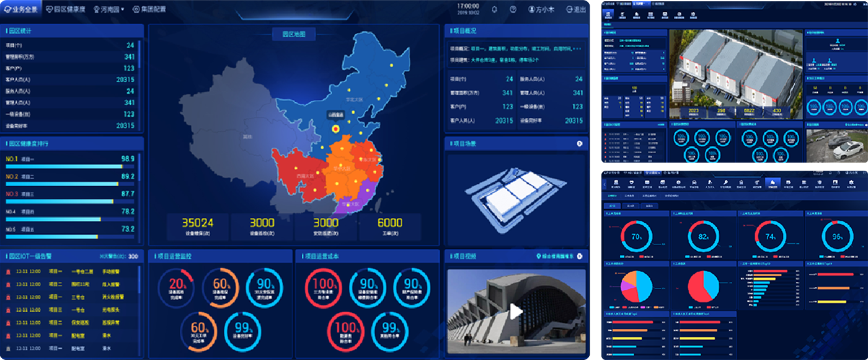The image size is (868, 360).
Task: Open the help question-mark icon
Action: click(x=513, y=9)
